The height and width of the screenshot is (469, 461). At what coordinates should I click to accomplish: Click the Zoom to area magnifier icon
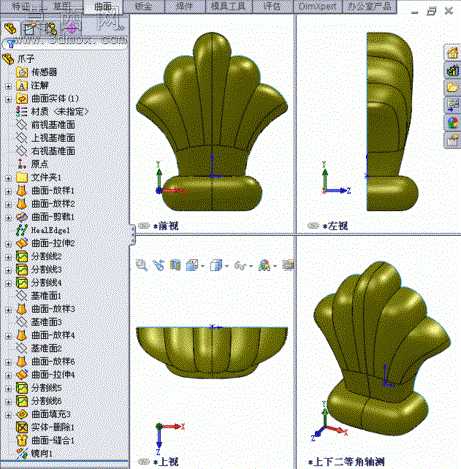142,265
